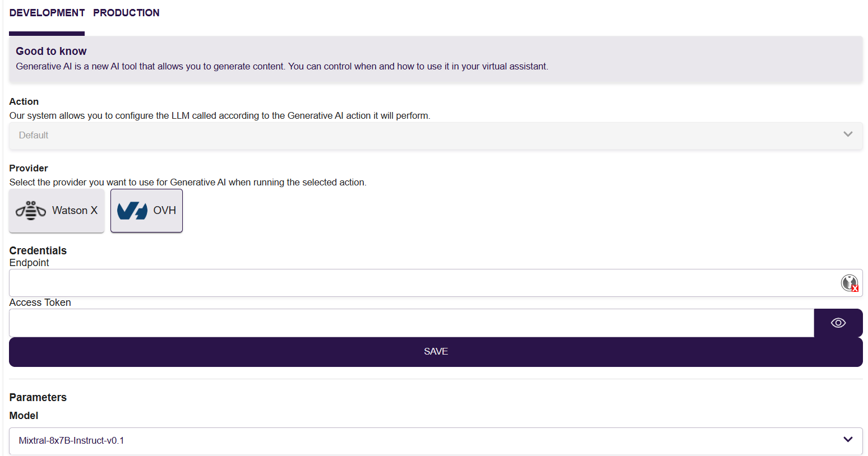Screen dimensions: 868x456
Task: Select the DEVELOPMENT tab
Action: click(47, 13)
